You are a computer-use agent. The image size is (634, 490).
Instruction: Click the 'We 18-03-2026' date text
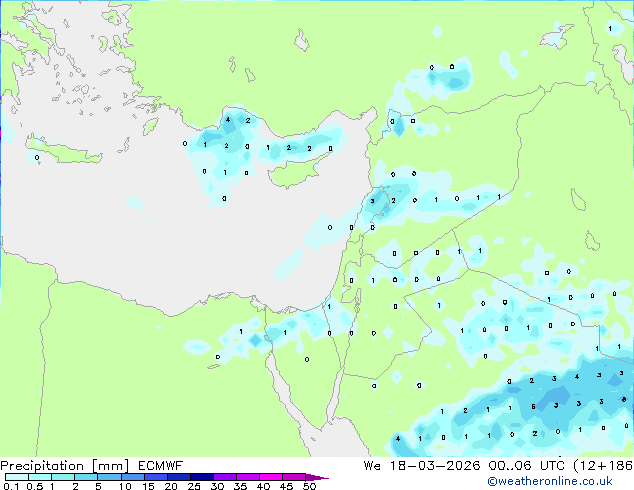click(x=422, y=466)
